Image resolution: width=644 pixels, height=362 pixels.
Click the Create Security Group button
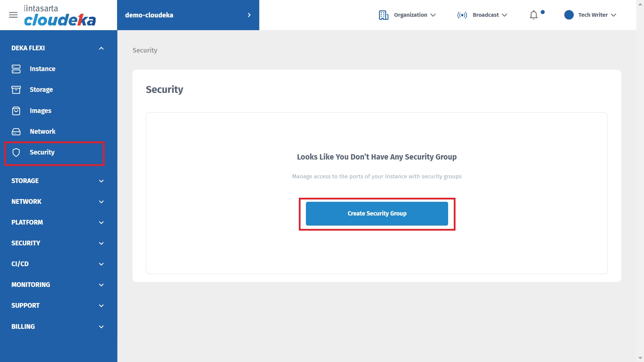coord(377,214)
